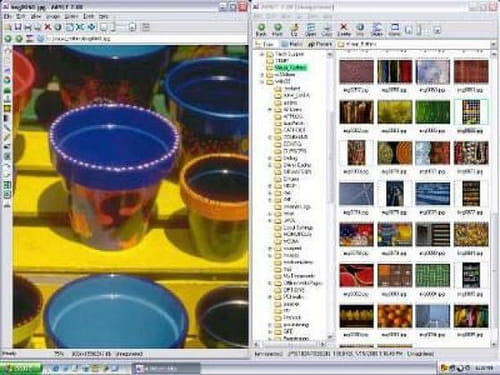Click the save floppy disk icon in viewer toolbar
The image size is (500, 375).
(18, 27)
